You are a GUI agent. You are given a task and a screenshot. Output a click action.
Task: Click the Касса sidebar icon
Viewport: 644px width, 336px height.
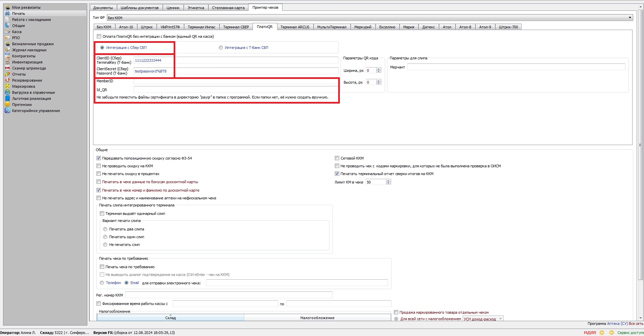(7, 32)
